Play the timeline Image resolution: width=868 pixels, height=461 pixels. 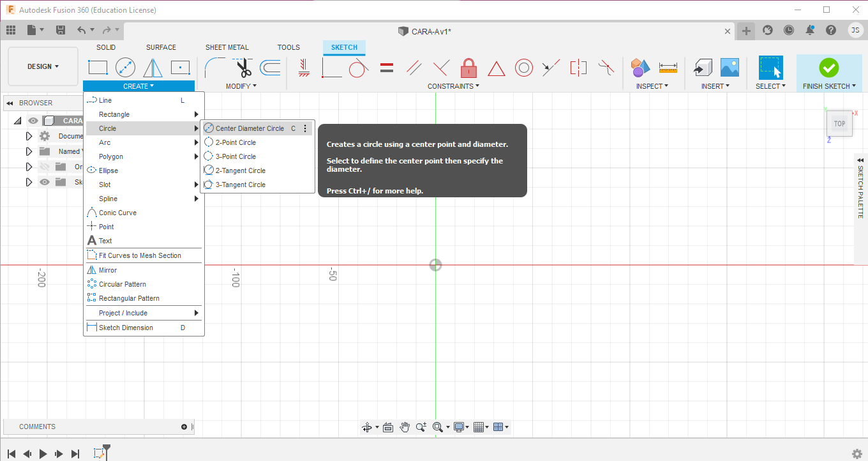coord(43,454)
